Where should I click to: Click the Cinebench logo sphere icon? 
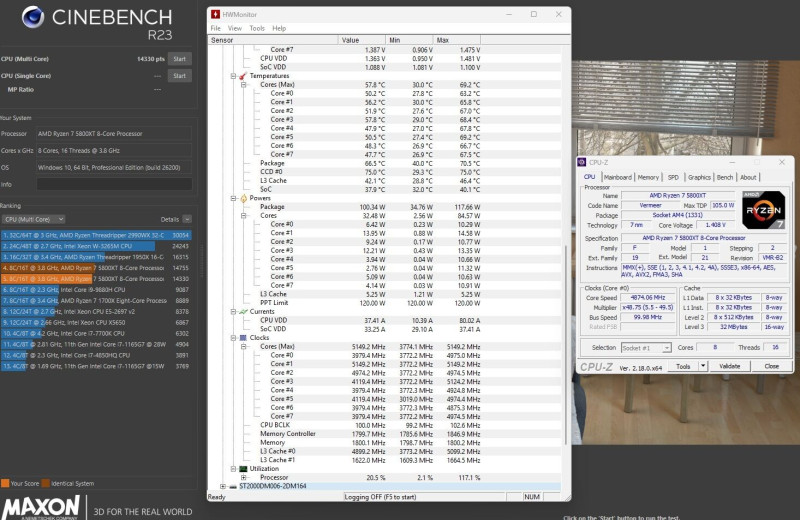(x=33, y=17)
